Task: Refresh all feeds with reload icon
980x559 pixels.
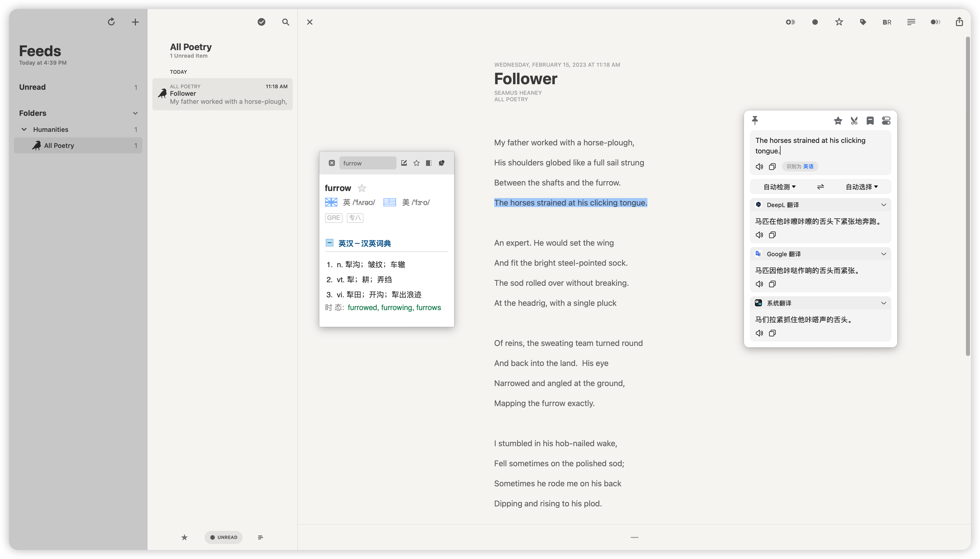Action: pyautogui.click(x=111, y=22)
